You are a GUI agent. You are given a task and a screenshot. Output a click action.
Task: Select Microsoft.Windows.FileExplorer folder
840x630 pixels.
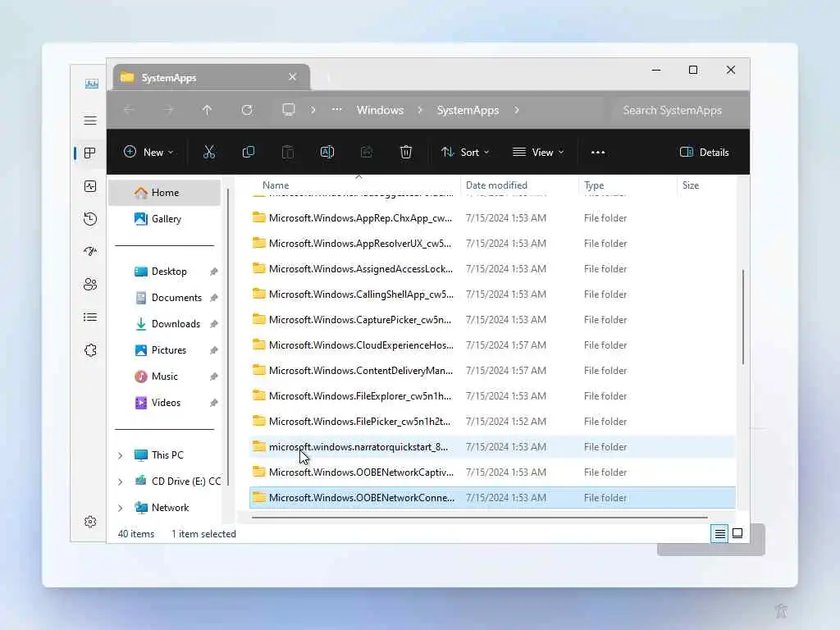[x=492, y=396]
